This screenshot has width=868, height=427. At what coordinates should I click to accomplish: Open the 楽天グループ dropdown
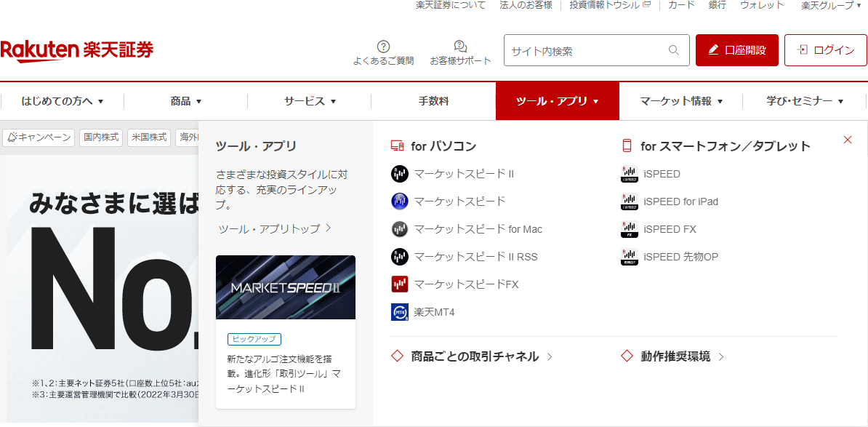click(831, 6)
